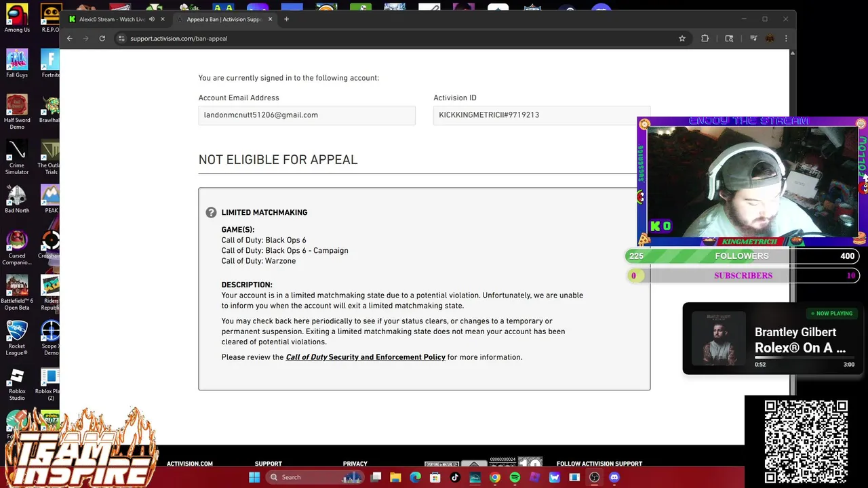Open Discord from the taskbar
Screen dimensions: 868x488
pos(614,477)
